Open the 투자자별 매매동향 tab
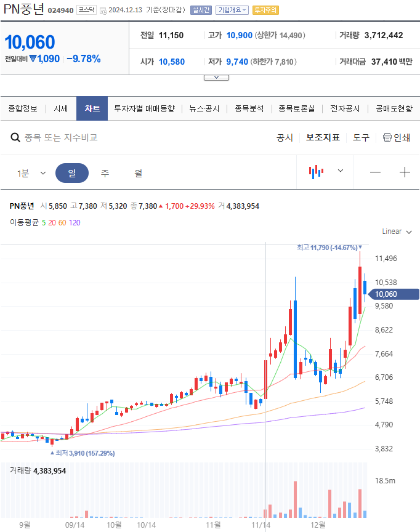Viewport: 420px width, 532px height. point(145,108)
